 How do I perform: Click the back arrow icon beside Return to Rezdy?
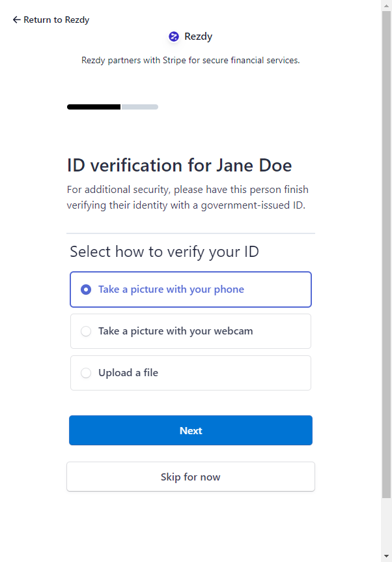(x=16, y=20)
